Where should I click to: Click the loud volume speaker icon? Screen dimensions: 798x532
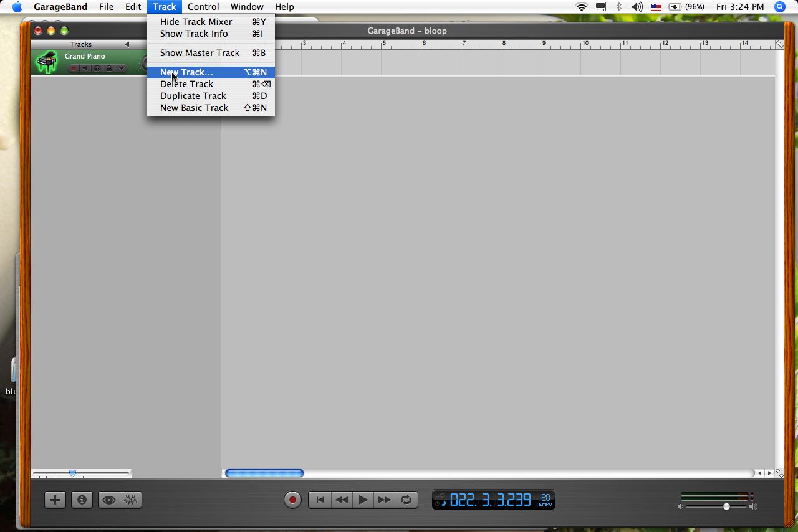pyautogui.click(x=753, y=506)
